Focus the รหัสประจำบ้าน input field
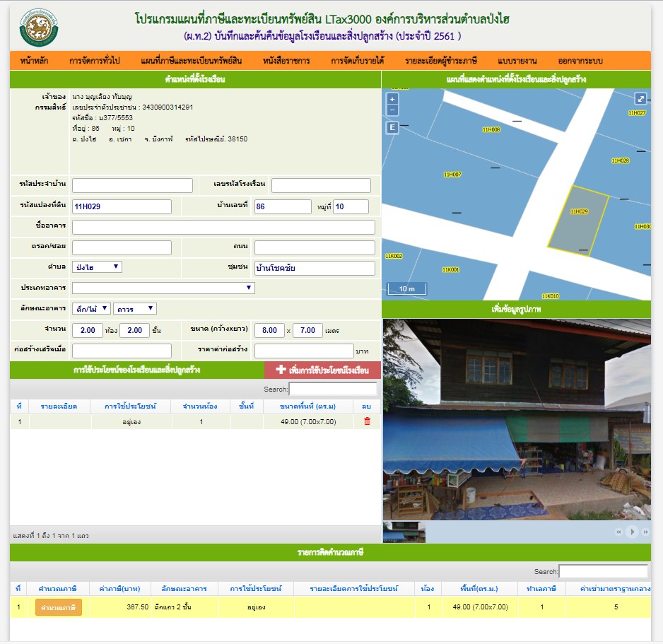Viewport: 663px width, 644px height. click(132, 185)
